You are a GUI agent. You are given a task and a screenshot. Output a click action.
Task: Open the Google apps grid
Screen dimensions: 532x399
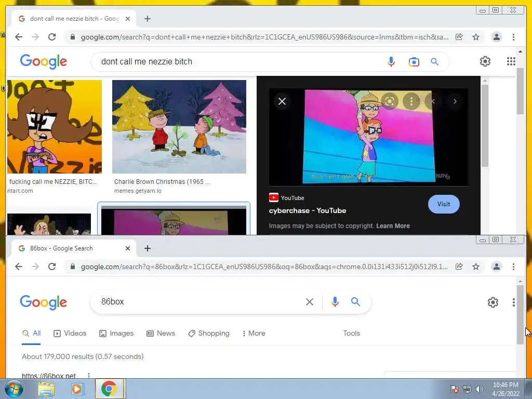point(511,61)
